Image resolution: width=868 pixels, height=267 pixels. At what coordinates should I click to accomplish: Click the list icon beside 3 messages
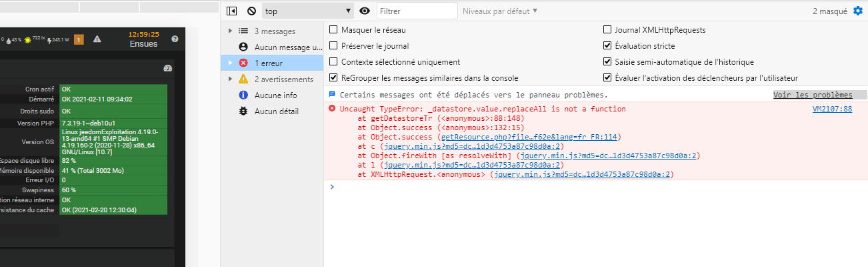coord(243,31)
